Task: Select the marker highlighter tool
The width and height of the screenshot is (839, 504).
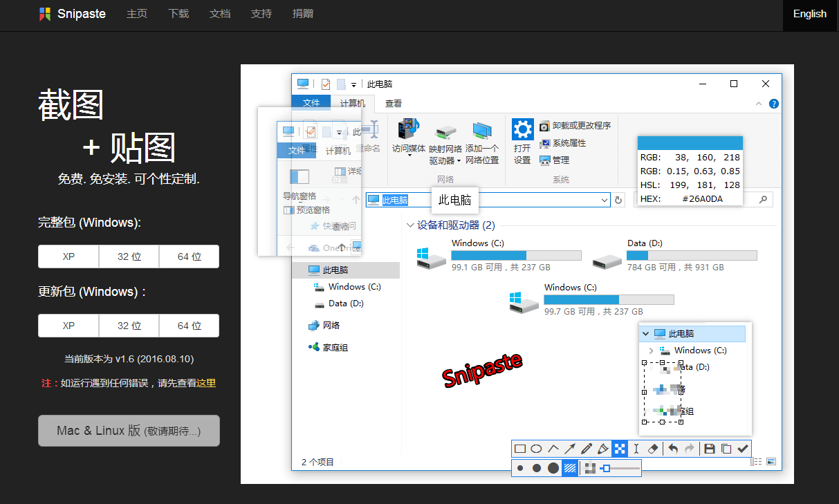Action: (x=603, y=449)
